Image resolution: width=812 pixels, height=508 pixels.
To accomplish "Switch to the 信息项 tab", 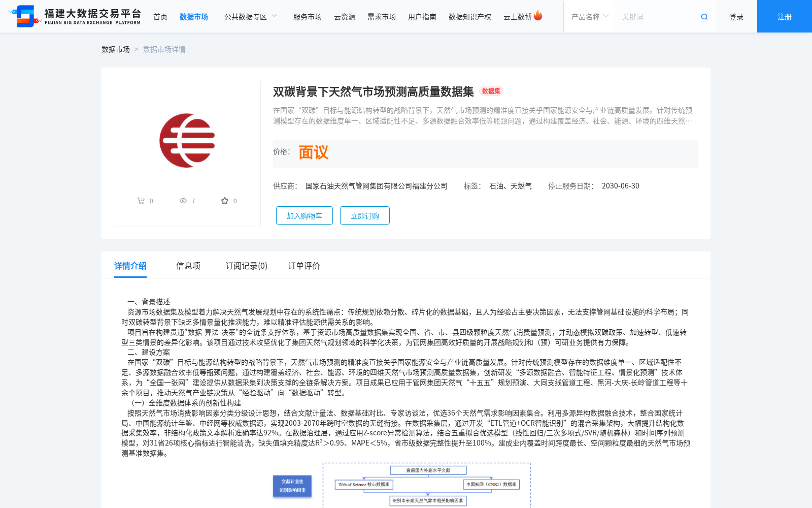I will pyautogui.click(x=188, y=266).
